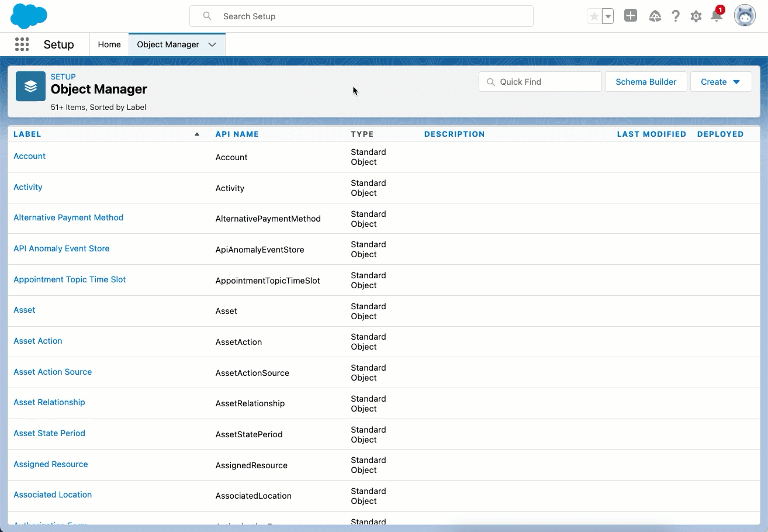The height and width of the screenshot is (532, 768).
Task: Open the global actions plus icon
Action: click(x=631, y=16)
